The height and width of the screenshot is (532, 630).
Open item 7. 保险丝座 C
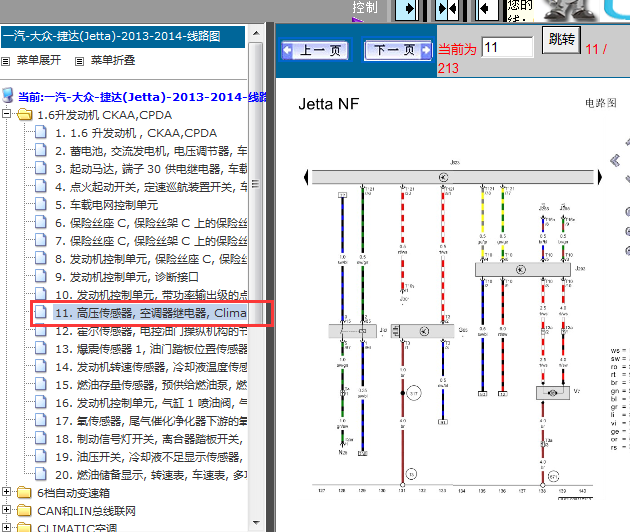[x=151, y=241]
